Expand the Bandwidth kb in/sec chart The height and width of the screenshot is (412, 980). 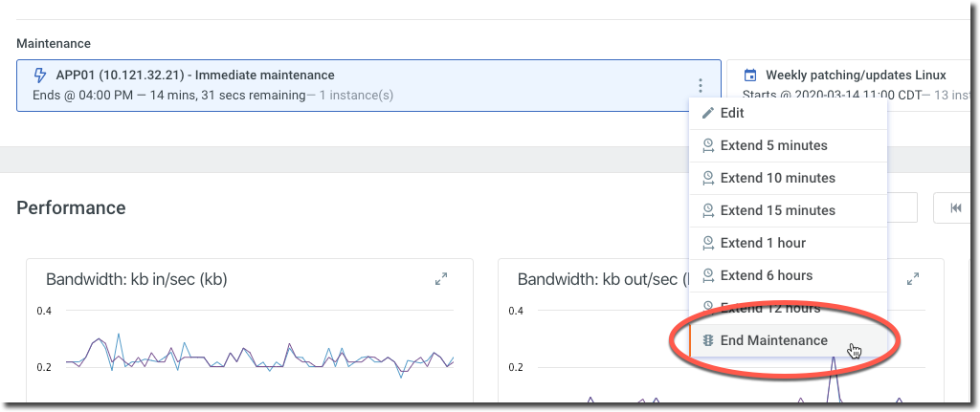point(441,279)
